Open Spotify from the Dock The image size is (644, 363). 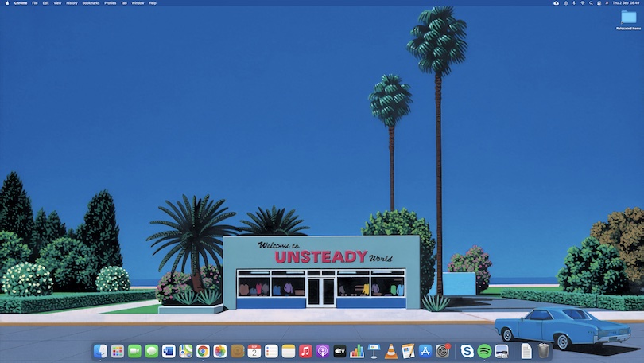click(x=484, y=352)
